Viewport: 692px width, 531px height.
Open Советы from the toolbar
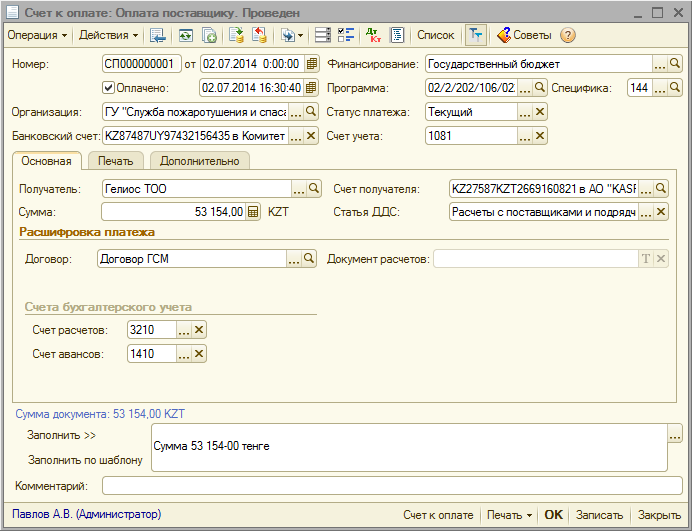[523, 35]
